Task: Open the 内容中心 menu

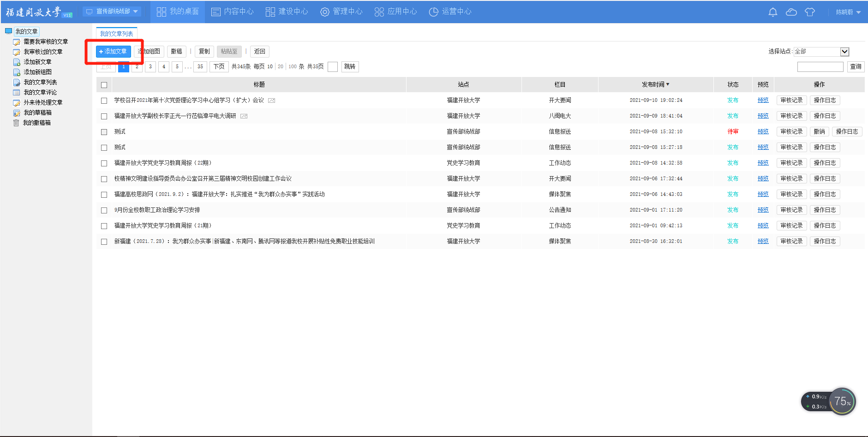Action: tap(233, 12)
